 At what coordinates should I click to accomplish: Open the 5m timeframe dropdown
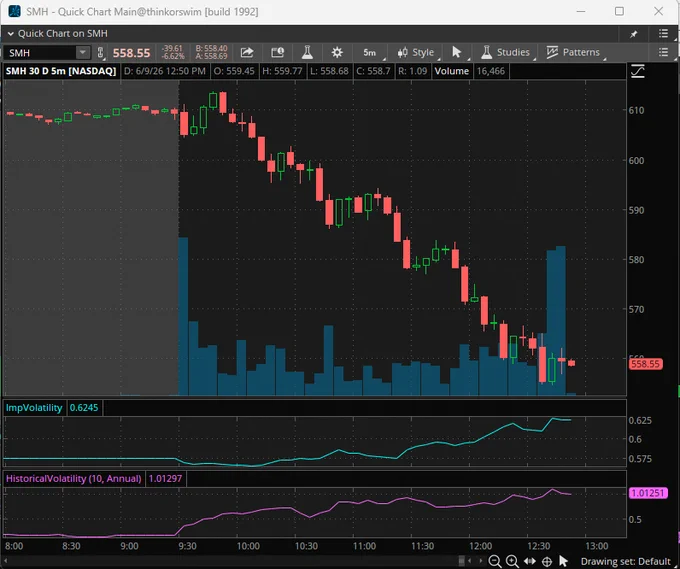pos(370,52)
